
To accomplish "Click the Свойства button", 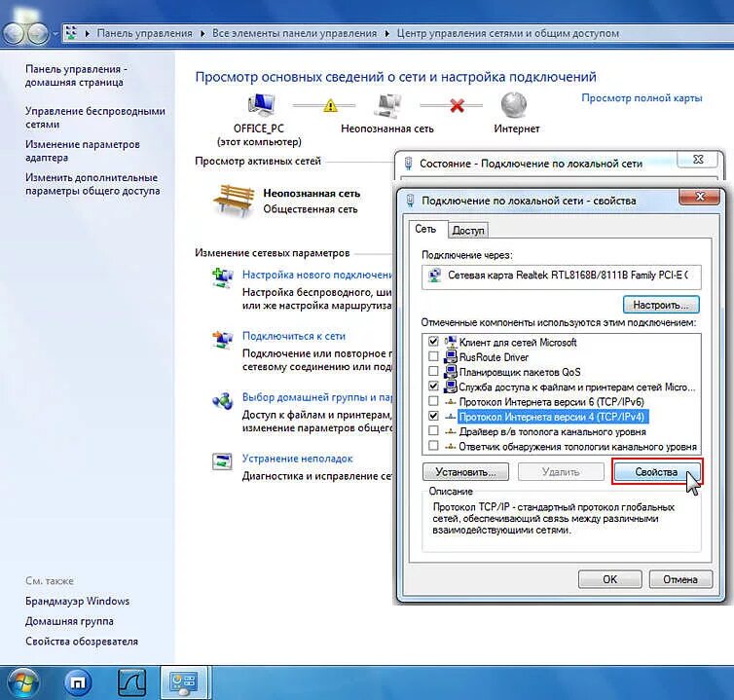I will (656, 471).
